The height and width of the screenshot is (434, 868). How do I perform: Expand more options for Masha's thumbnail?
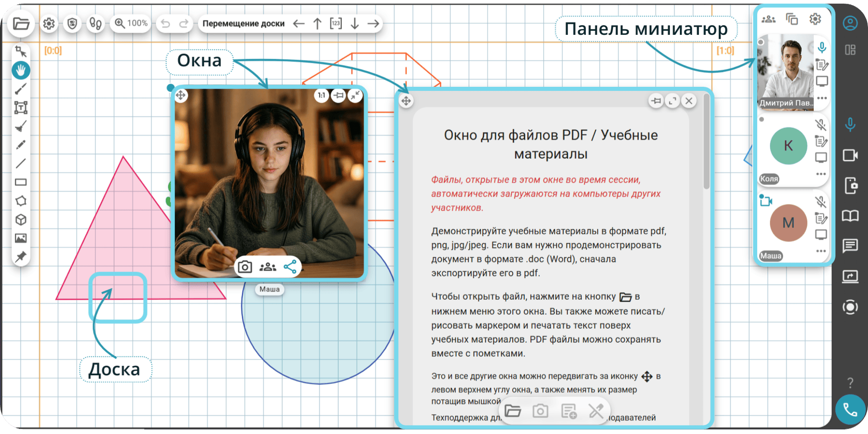point(821,251)
